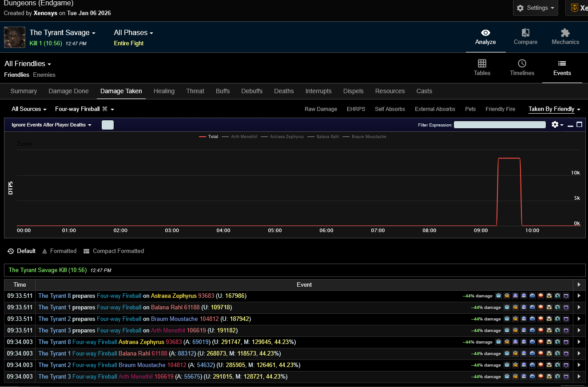This screenshot has width=588, height=387.
Task: Click the orange bird buff icon in Tyrant 8 prepares row
Action: coord(507,296)
